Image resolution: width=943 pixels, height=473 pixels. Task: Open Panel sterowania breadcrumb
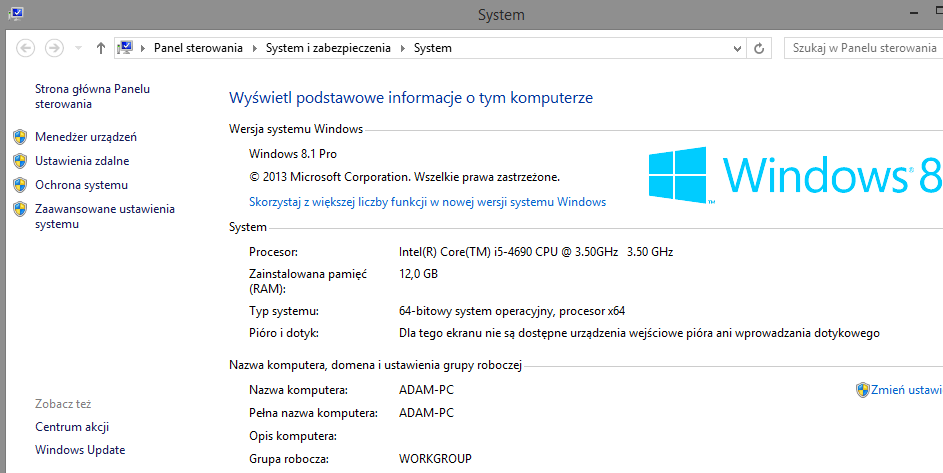click(198, 48)
